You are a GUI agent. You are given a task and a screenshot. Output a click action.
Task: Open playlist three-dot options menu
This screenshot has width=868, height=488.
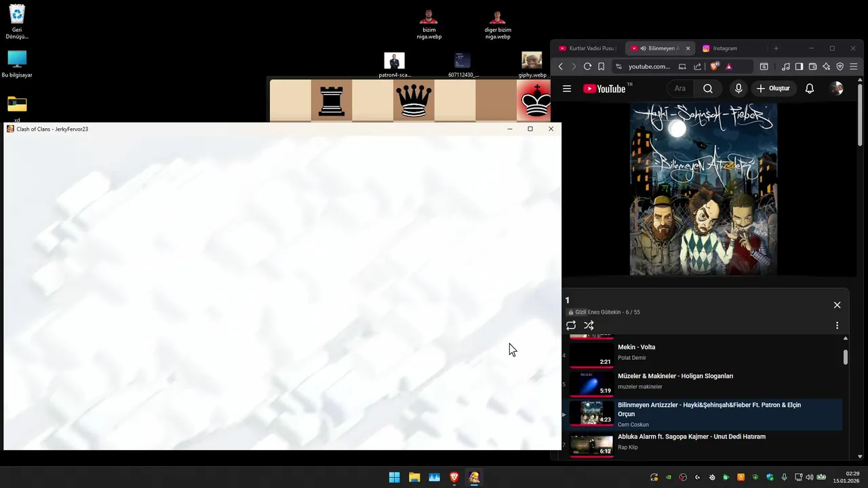[837, 325]
